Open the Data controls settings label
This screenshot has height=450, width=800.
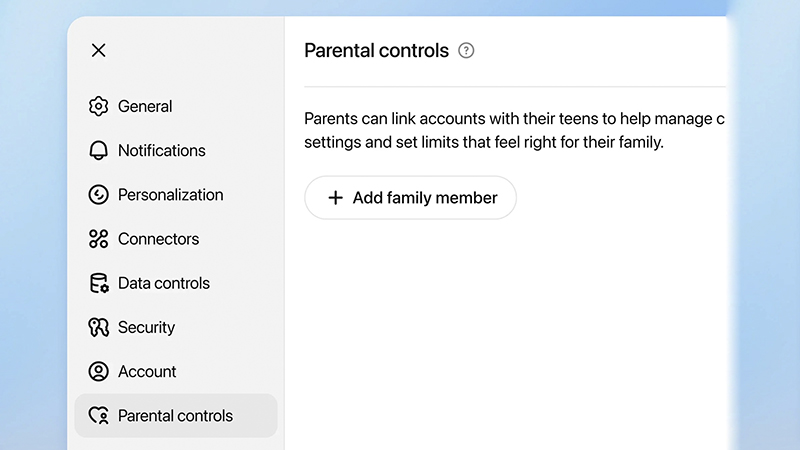click(164, 283)
